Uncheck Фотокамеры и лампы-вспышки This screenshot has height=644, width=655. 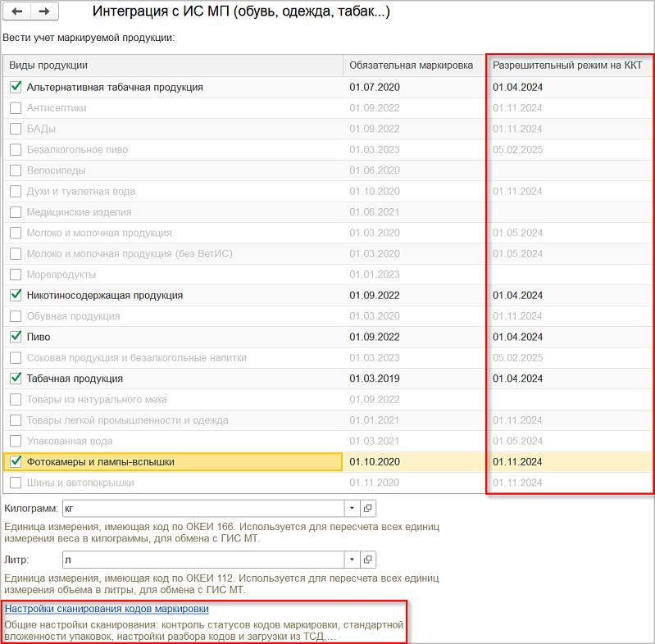[16, 461]
